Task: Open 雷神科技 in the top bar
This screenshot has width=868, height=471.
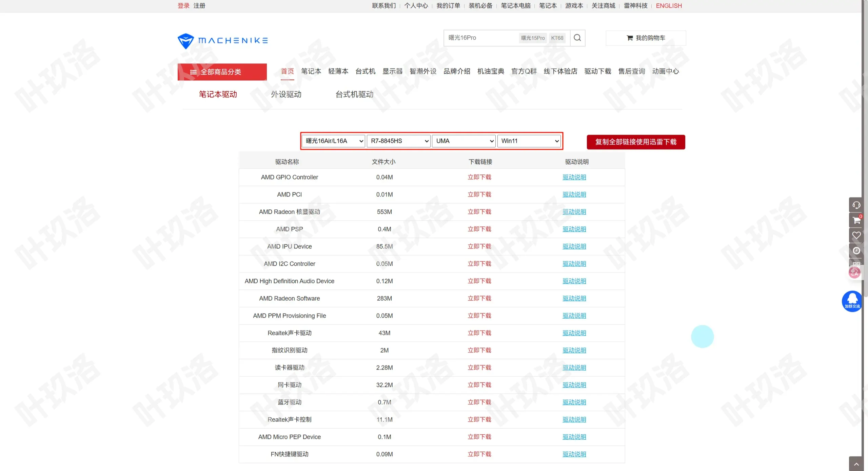Action: pyautogui.click(x=636, y=6)
